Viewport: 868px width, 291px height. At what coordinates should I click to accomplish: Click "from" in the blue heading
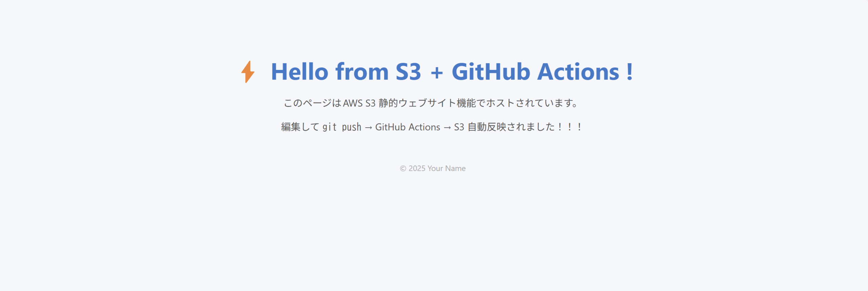pos(362,72)
